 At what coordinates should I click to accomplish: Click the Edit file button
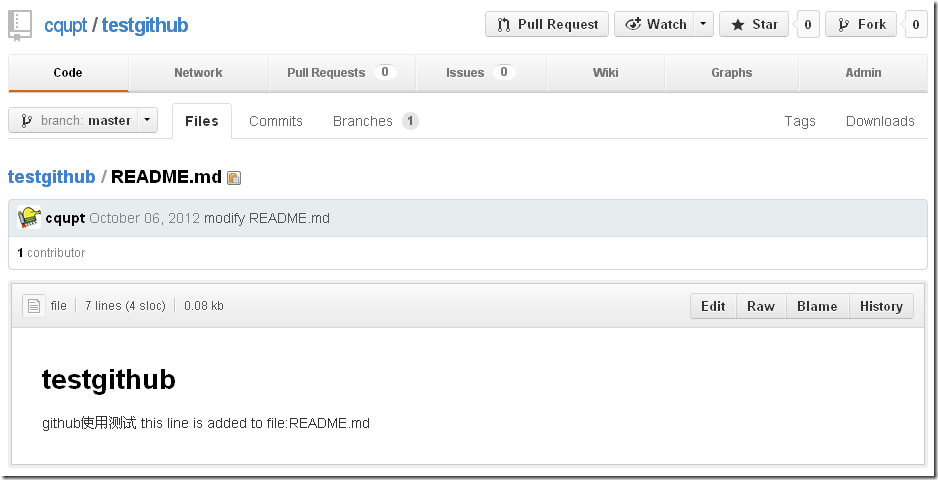coord(713,306)
